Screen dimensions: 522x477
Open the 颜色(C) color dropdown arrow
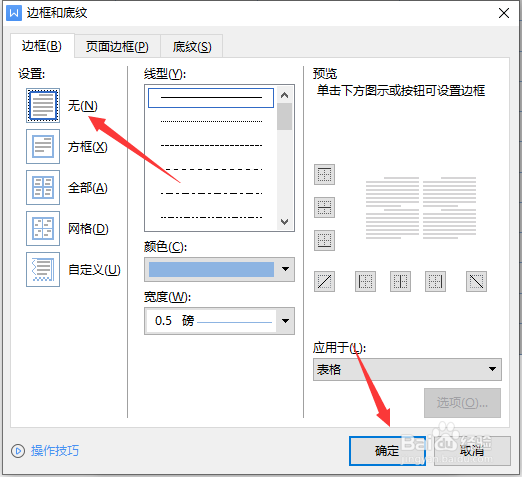click(x=285, y=269)
